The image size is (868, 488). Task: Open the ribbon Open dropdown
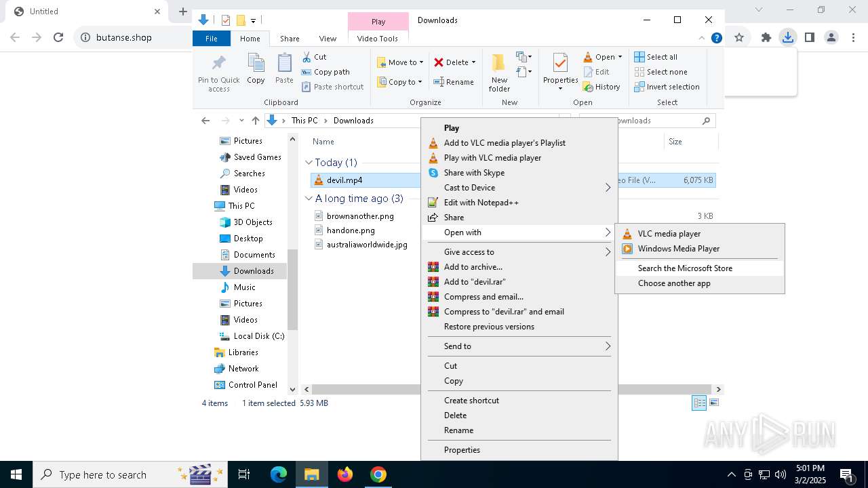pos(604,57)
